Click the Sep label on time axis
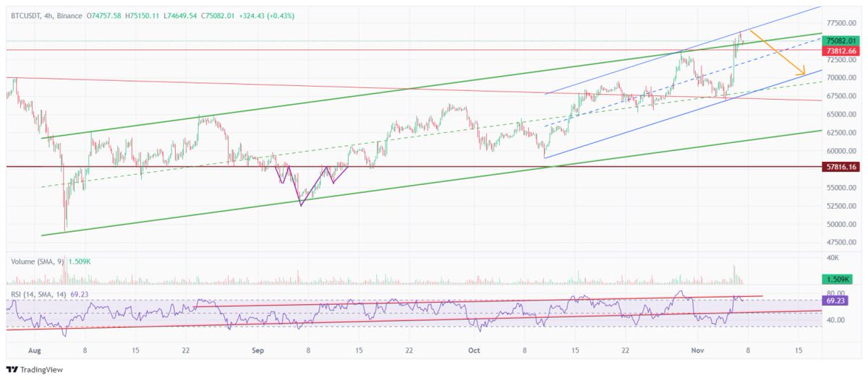The image size is (868, 380). (x=257, y=350)
